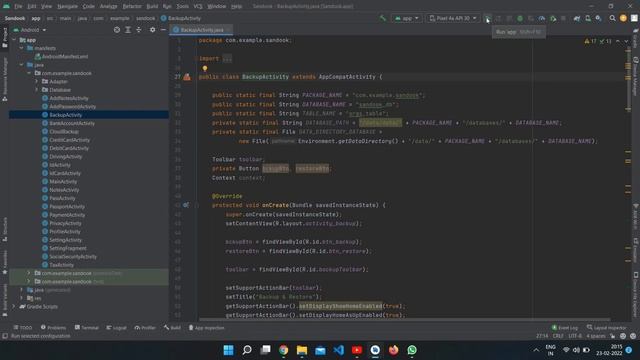
Task: Click the Stop app icon in toolbar
Action: click(x=563, y=18)
